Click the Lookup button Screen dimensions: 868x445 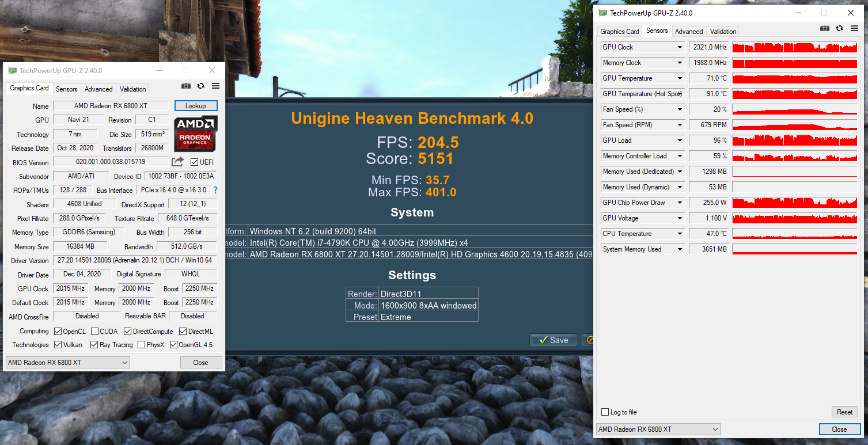tap(196, 106)
